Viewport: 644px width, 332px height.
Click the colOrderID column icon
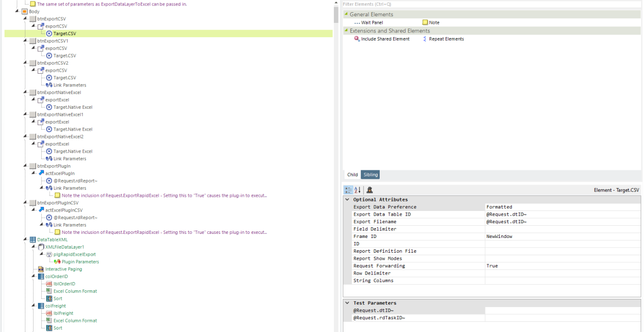pyautogui.click(x=41, y=277)
